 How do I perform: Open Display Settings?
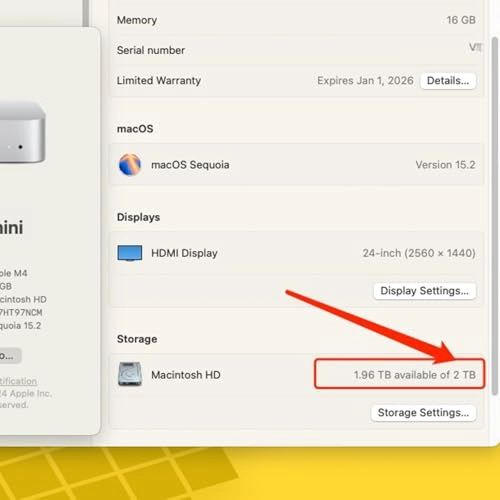point(424,291)
